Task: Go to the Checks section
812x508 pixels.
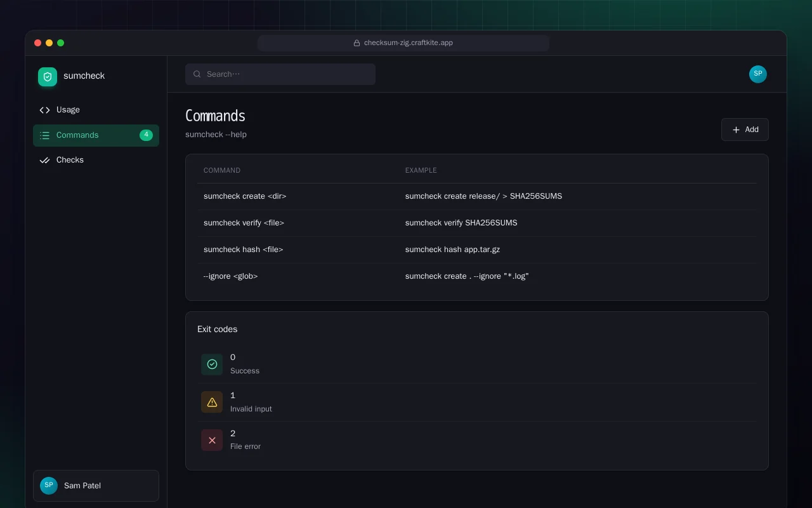Action: (96, 160)
